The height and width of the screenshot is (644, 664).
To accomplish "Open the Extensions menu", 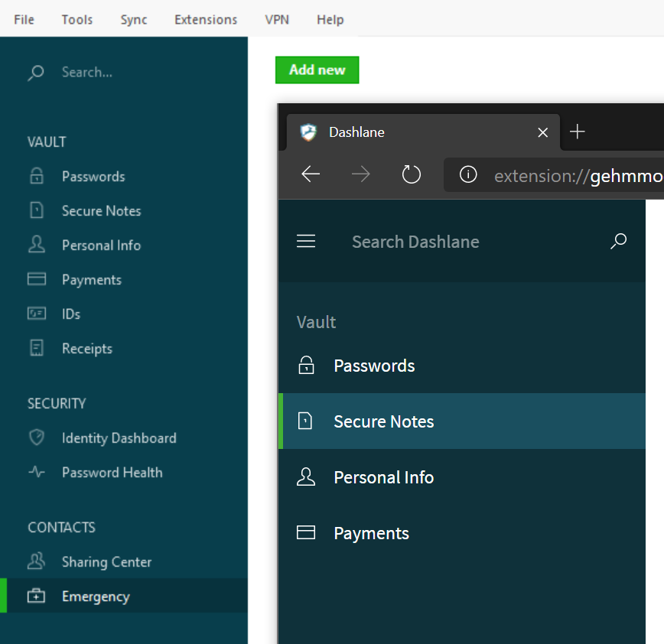I will click(x=206, y=20).
